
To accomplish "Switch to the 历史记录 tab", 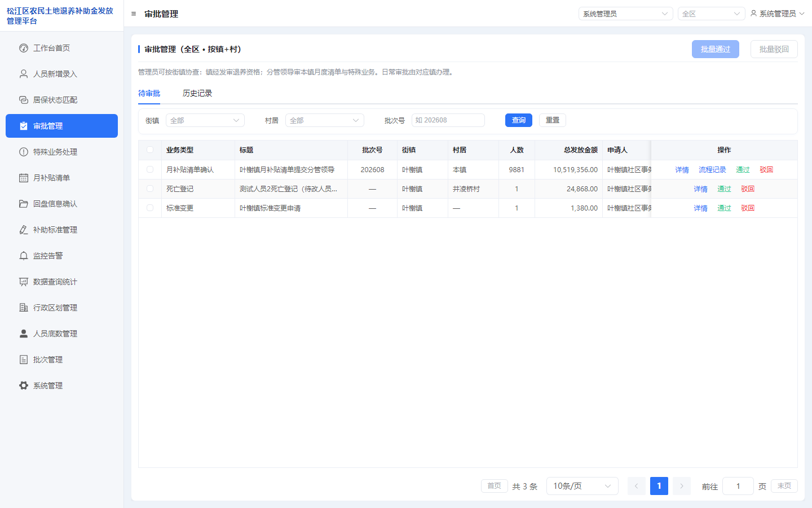I will click(197, 93).
